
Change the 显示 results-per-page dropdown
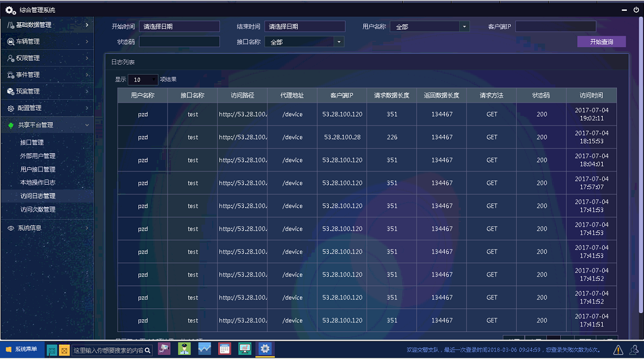pos(143,80)
